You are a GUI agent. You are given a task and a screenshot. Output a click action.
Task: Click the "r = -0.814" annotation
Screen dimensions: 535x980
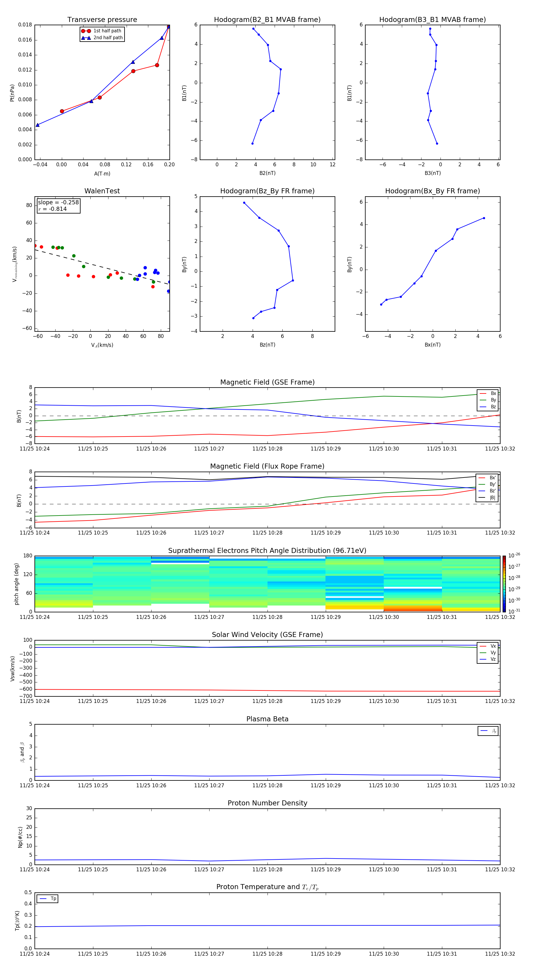point(53,209)
